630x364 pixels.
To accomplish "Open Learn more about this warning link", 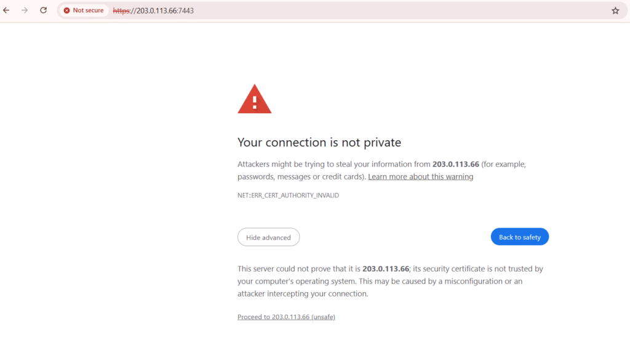I will click(421, 177).
